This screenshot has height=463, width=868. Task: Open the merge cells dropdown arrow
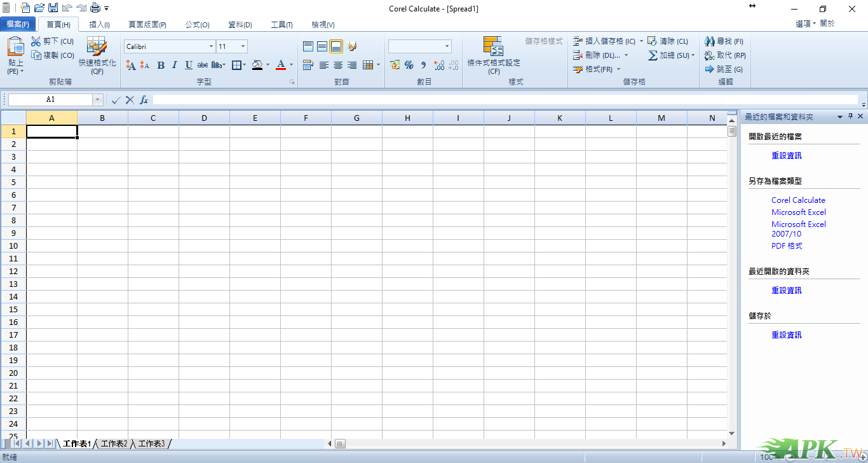pos(378,65)
